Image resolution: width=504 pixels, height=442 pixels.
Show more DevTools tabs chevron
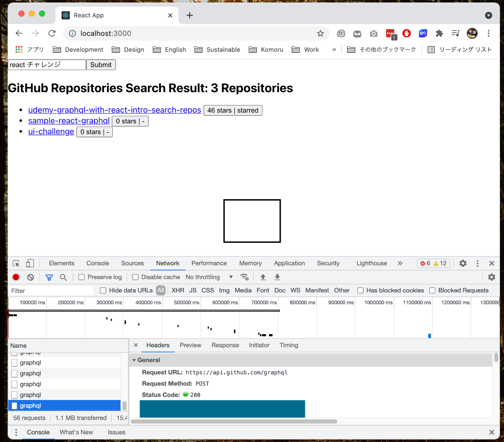coord(400,263)
